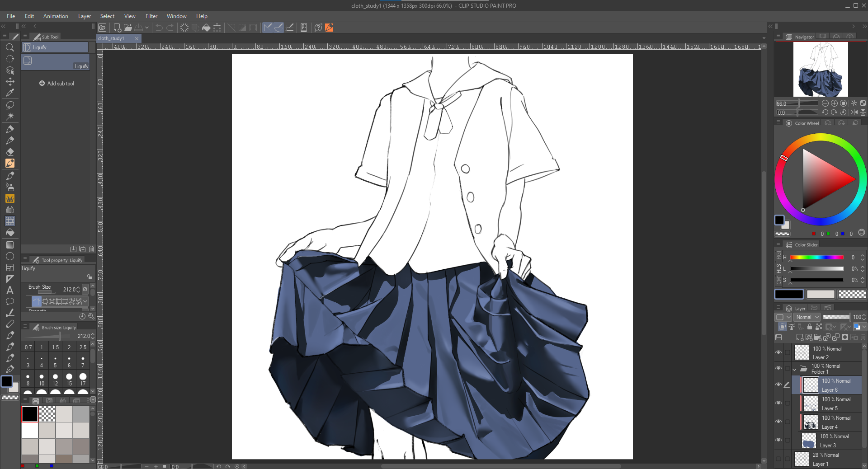This screenshot has width=868, height=469.
Task: Toggle Snap to Ruler in toolbar
Action: tap(268, 28)
